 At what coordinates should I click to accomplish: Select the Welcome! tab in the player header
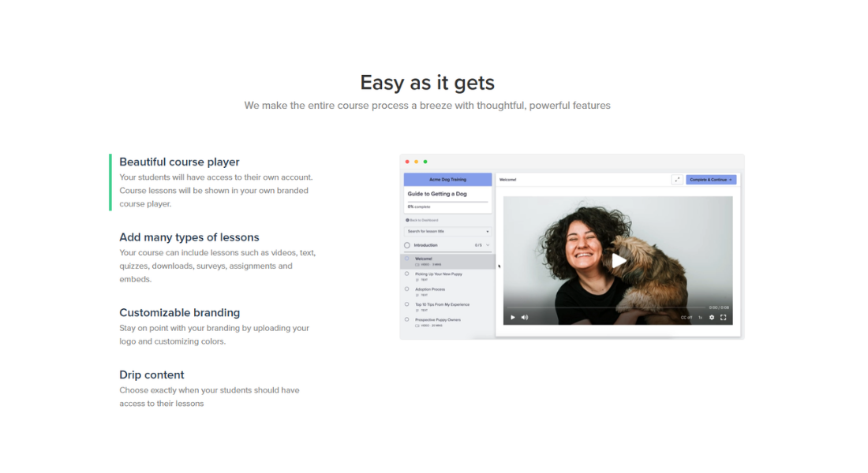(x=507, y=179)
